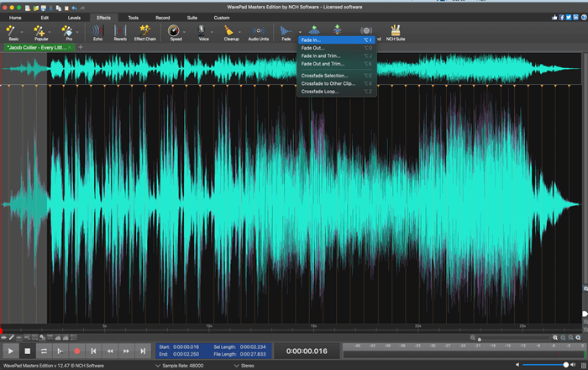588x370 pixels.
Task: Expand the Popular effects dropdown arrow
Action: point(50,32)
